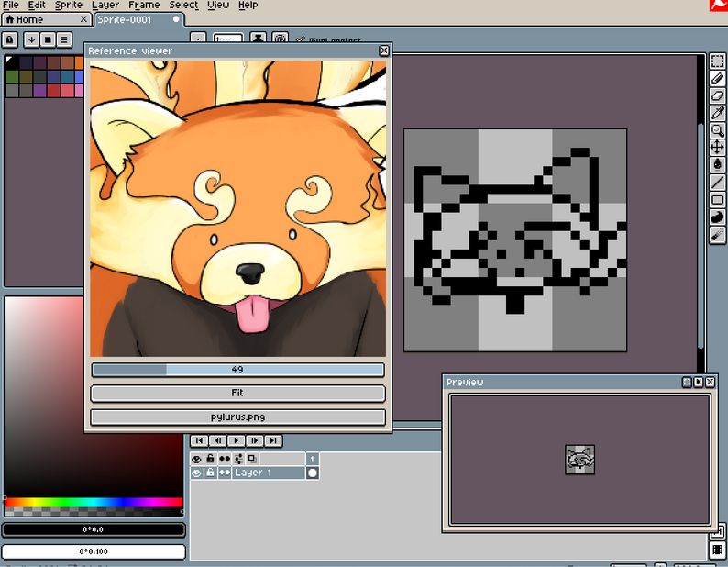
Task: Click the sprite thumbnail in Preview
Action: 579,460
